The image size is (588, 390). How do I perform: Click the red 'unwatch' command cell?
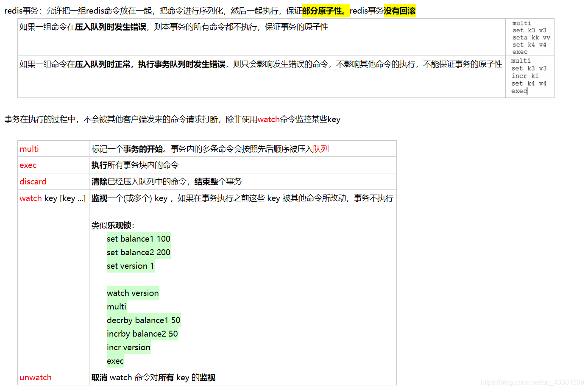pos(53,377)
